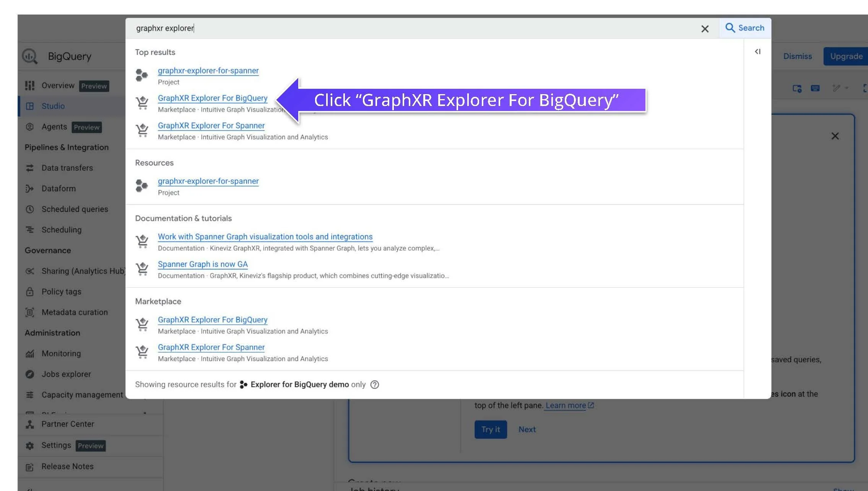868x491 pixels.
Task: Select the Data transfers icon
Action: pos(31,168)
